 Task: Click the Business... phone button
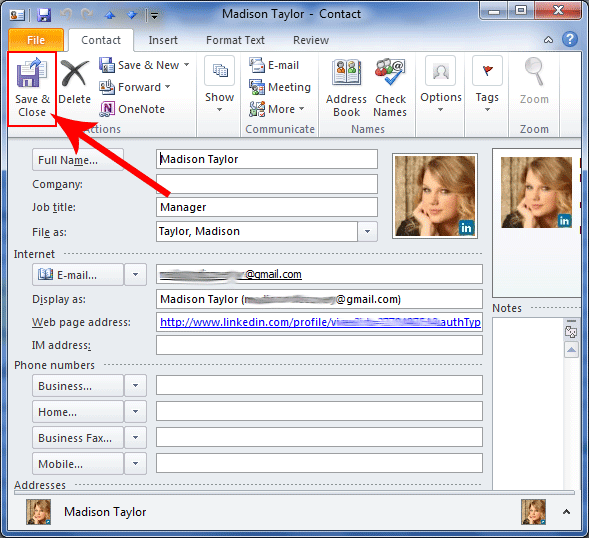[x=78, y=385]
